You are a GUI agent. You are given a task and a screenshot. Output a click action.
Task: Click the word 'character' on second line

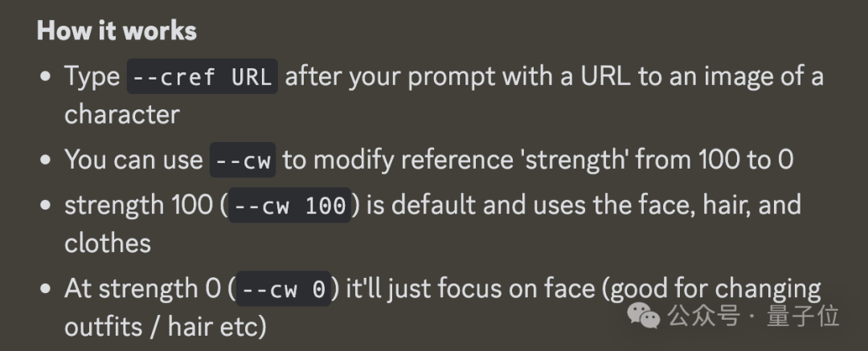[122, 115]
